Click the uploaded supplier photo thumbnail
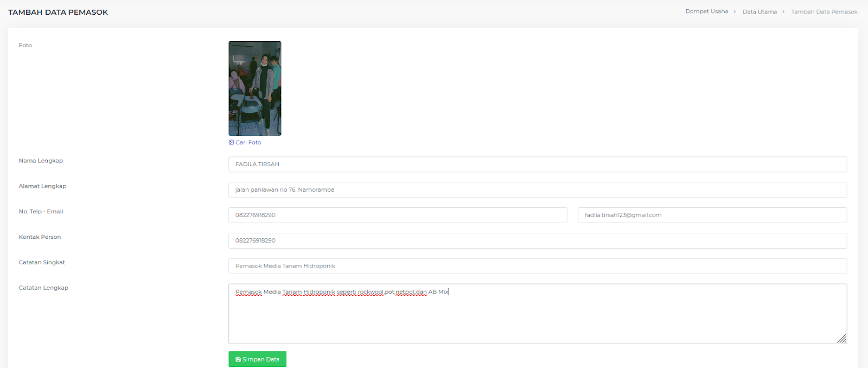This screenshot has height=368, width=868. pos(255,88)
